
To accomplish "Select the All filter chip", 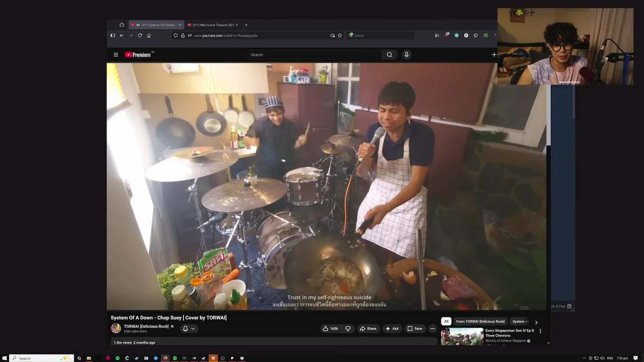I will click(446, 321).
